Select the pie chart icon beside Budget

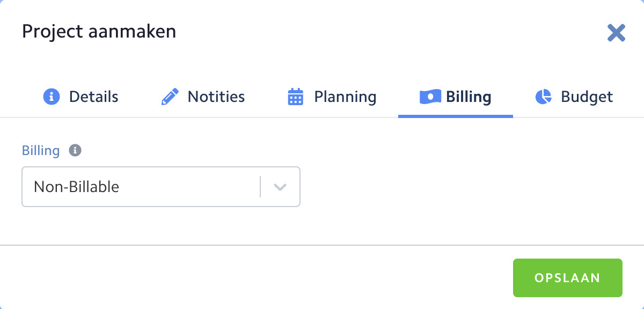543,97
